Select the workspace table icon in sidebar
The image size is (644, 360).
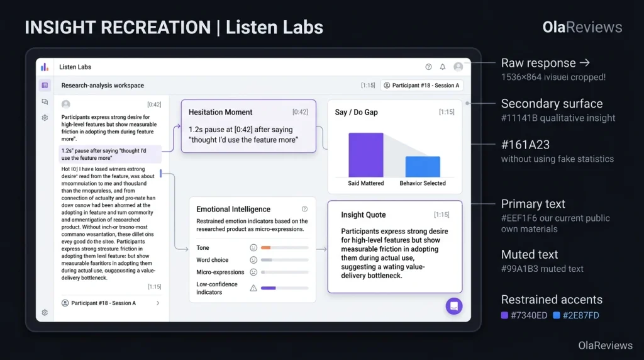click(45, 86)
